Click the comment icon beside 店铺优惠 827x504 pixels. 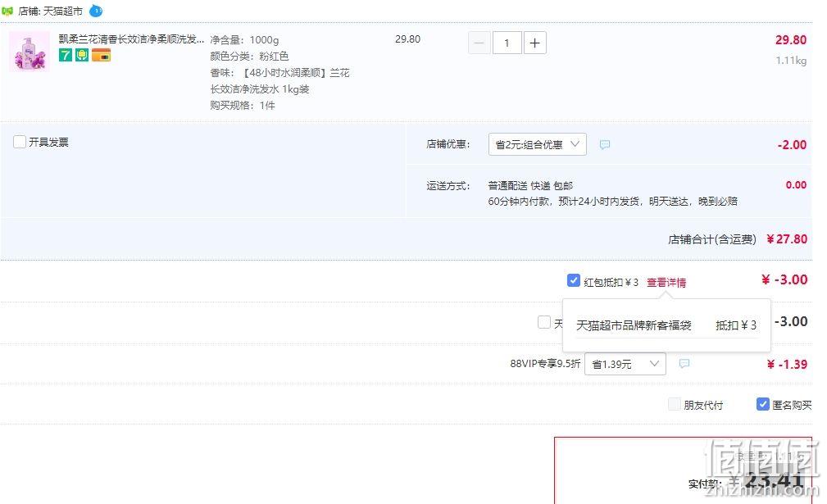(605, 144)
